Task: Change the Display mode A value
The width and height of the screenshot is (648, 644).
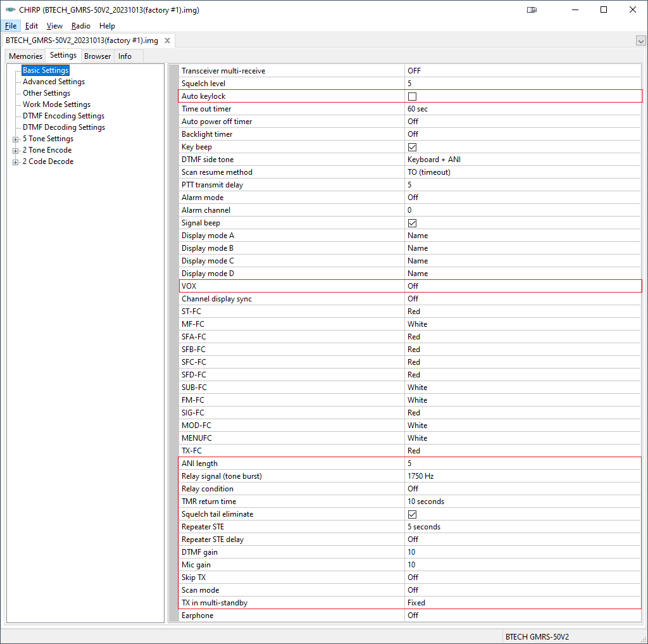Action: 522,236
